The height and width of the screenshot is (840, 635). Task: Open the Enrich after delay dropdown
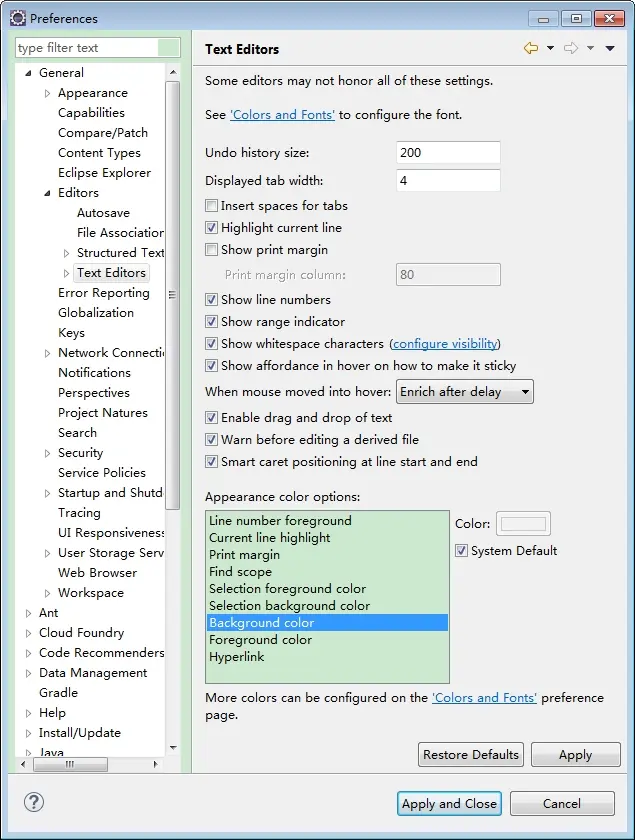click(465, 392)
